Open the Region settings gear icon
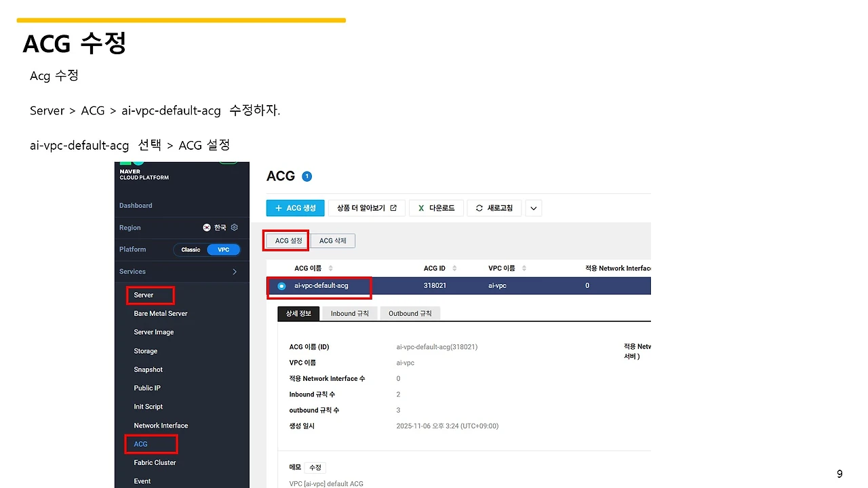This screenshot has width=868, height=488. 234,228
